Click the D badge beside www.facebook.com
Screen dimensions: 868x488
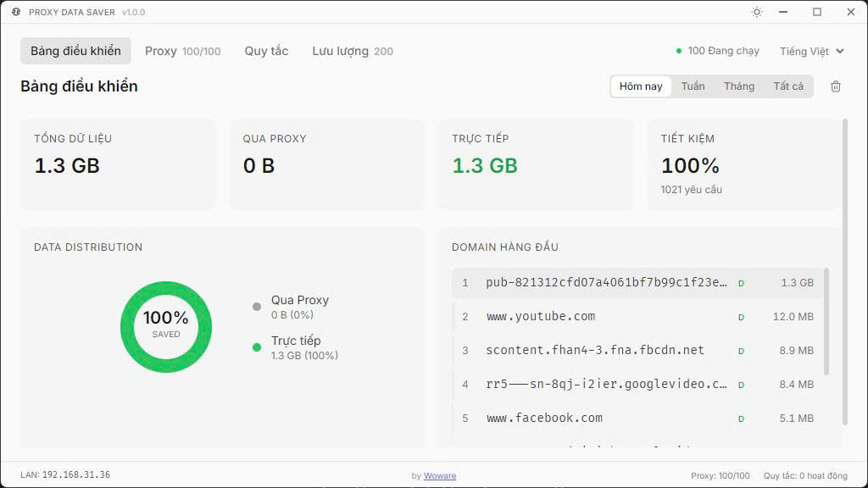[x=741, y=419]
